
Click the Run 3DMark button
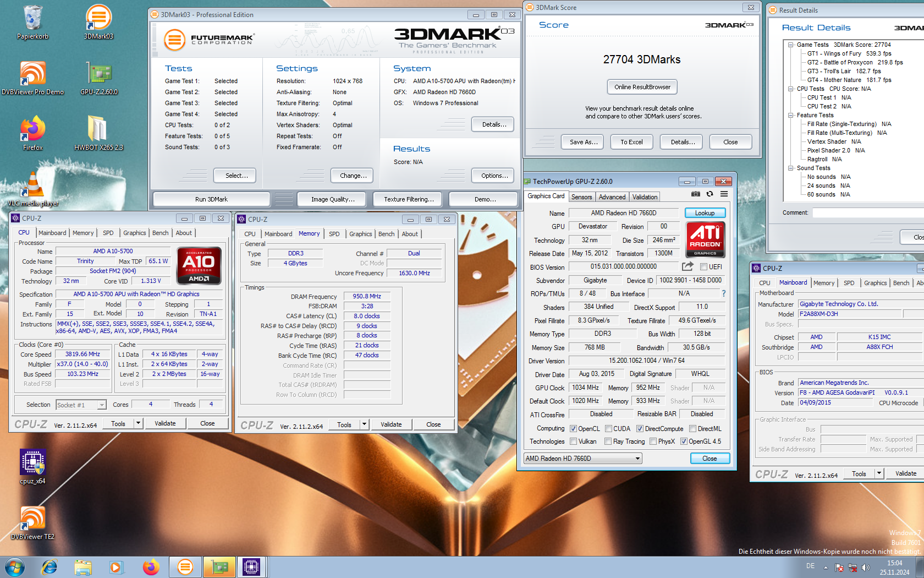coord(211,199)
